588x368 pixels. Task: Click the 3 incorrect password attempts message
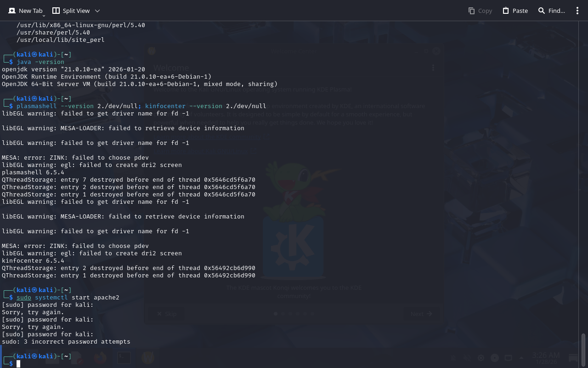tap(66, 342)
